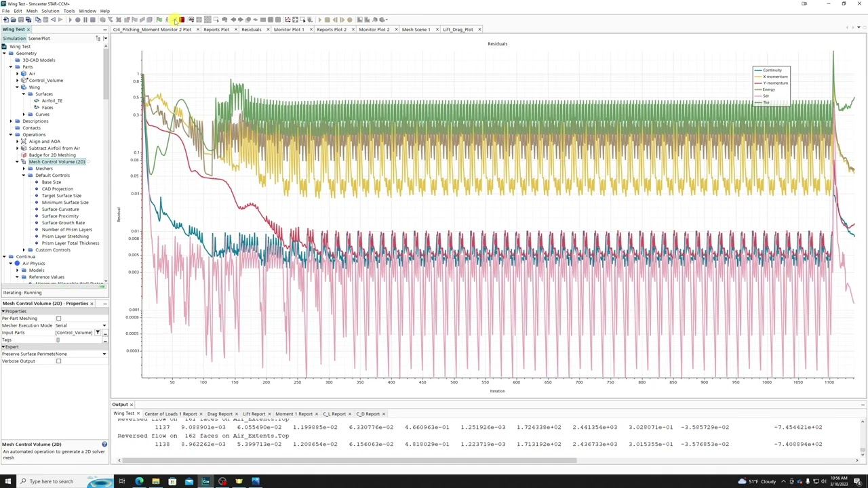
Task: Click the Task View taskbar icon
Action: click(122, 481)
